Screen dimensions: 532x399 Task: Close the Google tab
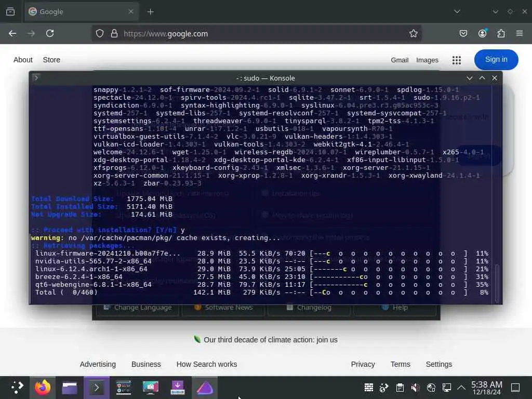coord(131,11)
